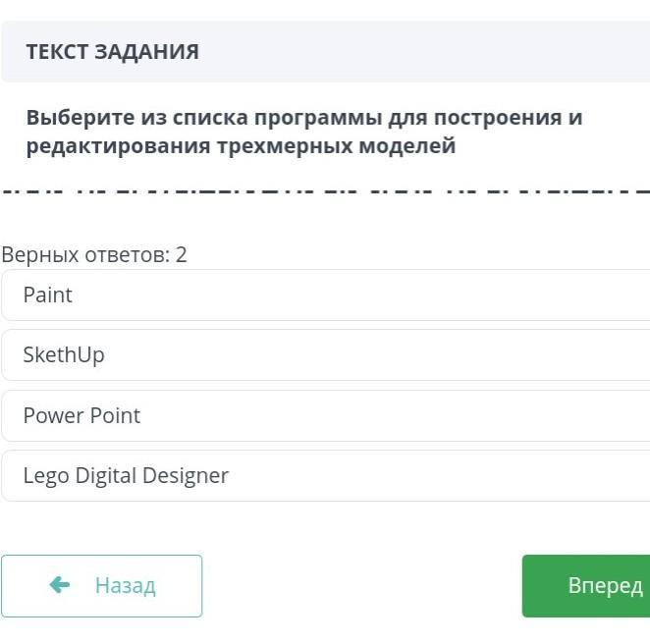
Task: Click the question line starting with Выберите
Action: pos(304,118)
